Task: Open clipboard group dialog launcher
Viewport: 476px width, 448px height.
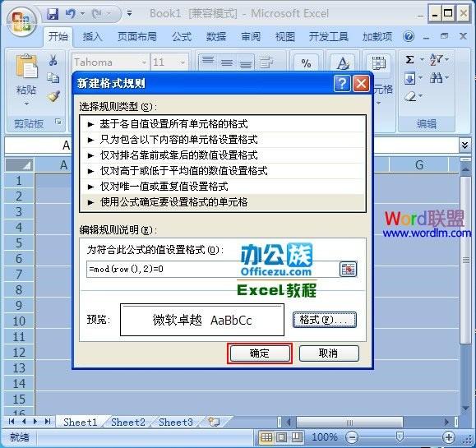Action: tap(58, 122)
